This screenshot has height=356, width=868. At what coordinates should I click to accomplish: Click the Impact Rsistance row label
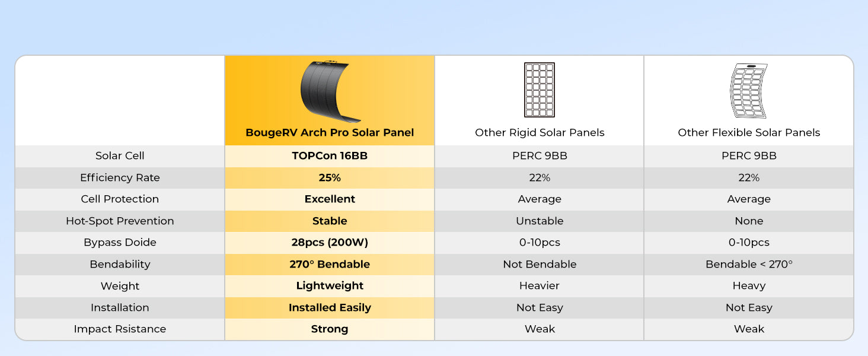tap(120, 329)
